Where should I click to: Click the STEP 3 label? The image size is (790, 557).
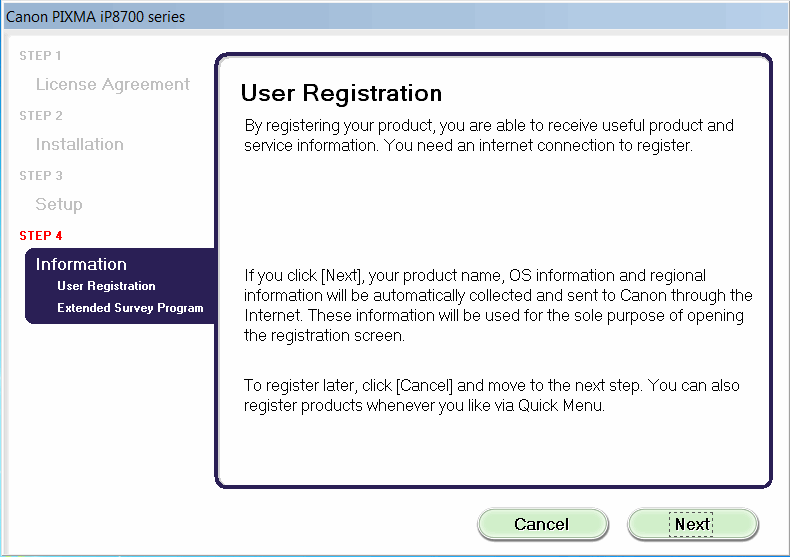40,176
